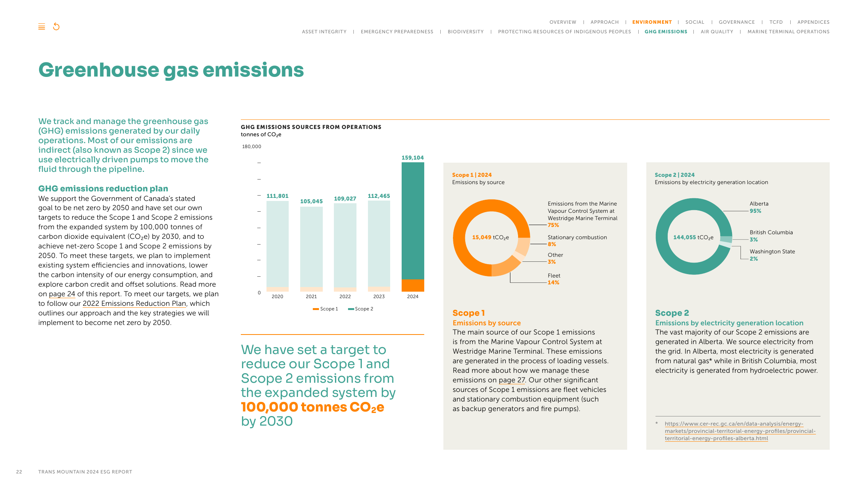This screenshot has width=868, height=488.
Task: Click the teal Scope 2 legend swatch
Action: (351, 309)
